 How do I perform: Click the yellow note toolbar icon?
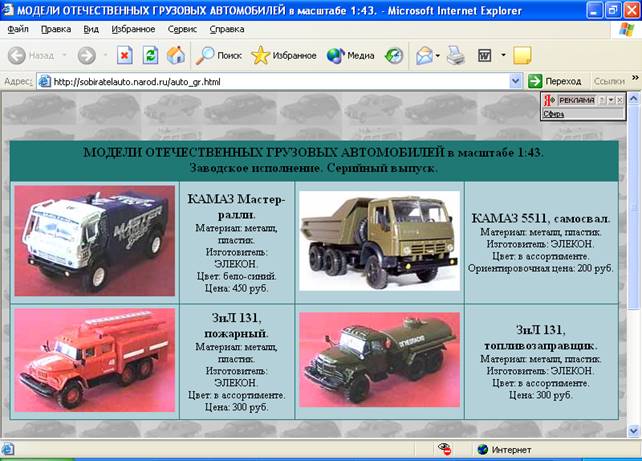coord(522,55)
